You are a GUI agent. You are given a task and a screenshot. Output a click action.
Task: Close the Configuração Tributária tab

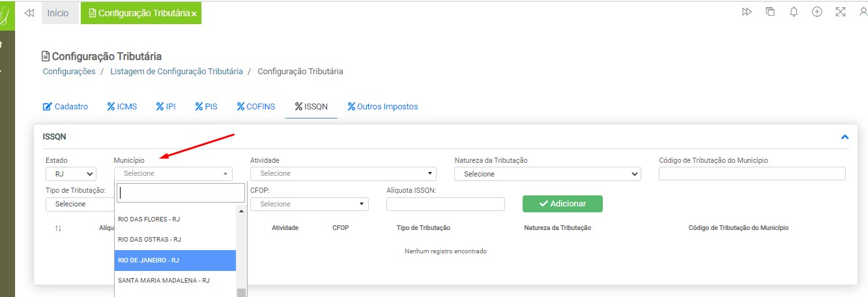[x=194, y=14]
